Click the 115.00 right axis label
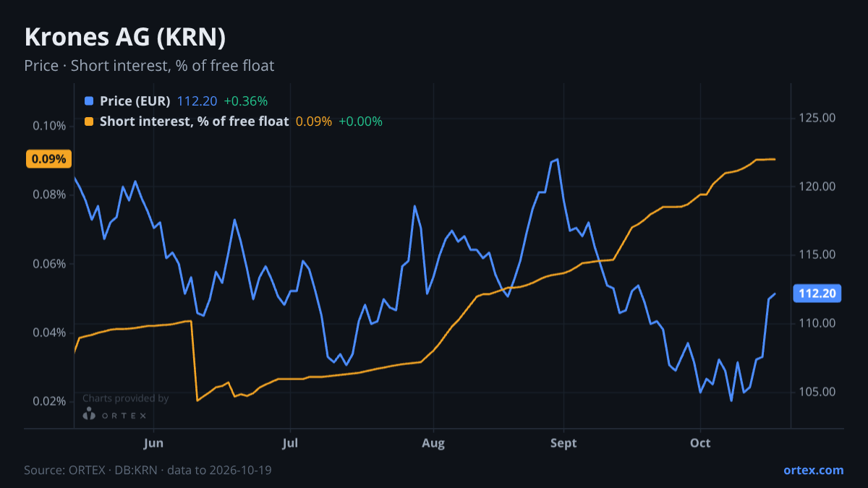The image size is (868, 488). pyautogui.click(x=817, y=254)
